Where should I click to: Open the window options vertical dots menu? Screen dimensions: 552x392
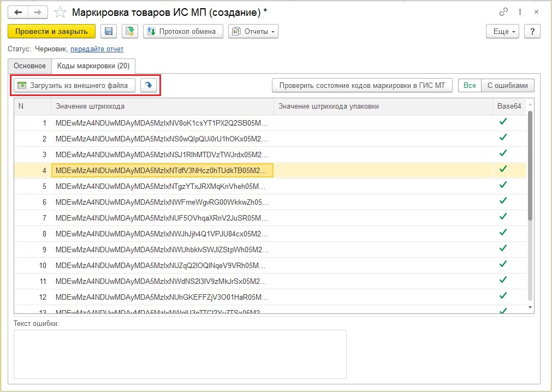(x=520, y=12)
